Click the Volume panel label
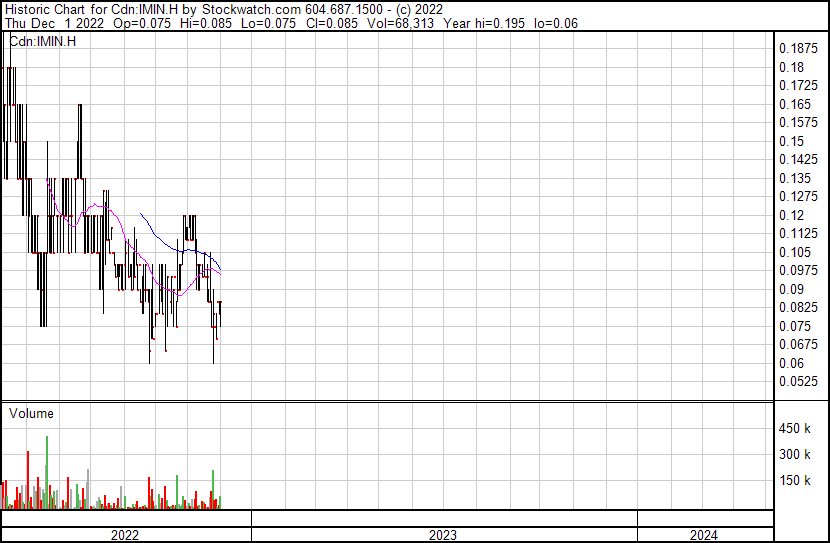This screenshot has width=830, height=543. click(31, 413)
